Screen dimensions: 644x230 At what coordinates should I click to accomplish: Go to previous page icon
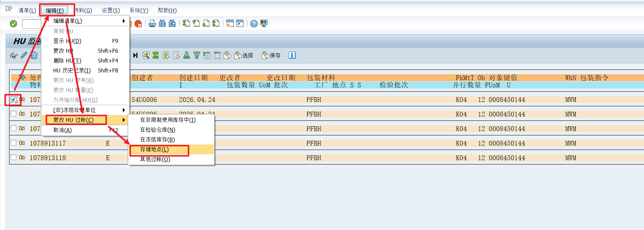(196, 24)
